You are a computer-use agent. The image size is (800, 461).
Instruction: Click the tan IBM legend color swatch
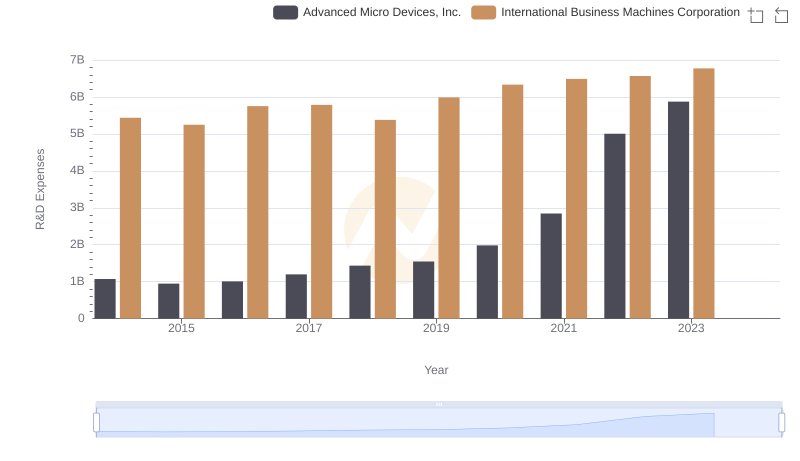coord(484,12)
